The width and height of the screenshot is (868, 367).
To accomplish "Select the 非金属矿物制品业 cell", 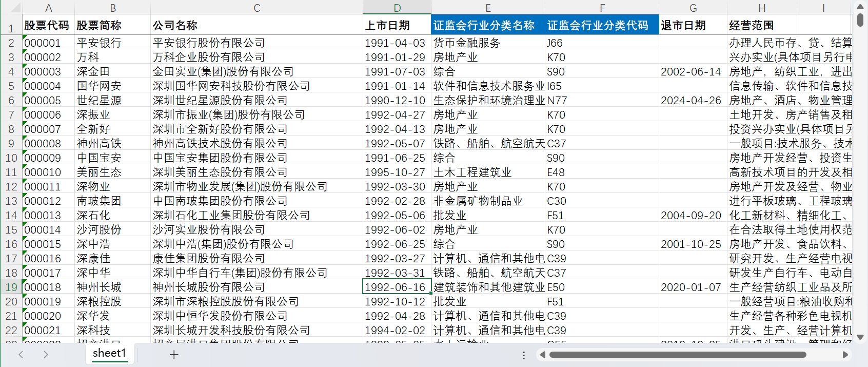I will pyautogui.click(x=488, y=201).
